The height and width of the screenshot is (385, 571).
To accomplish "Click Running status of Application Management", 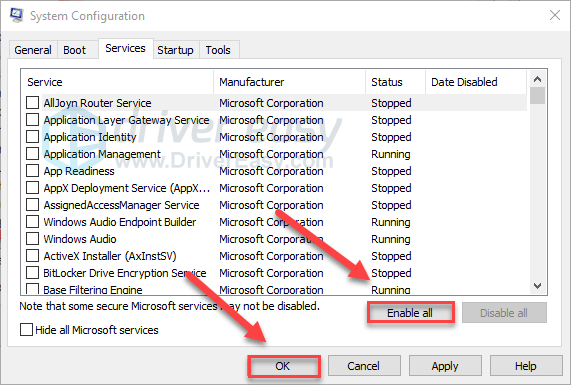I will point(391,154).
